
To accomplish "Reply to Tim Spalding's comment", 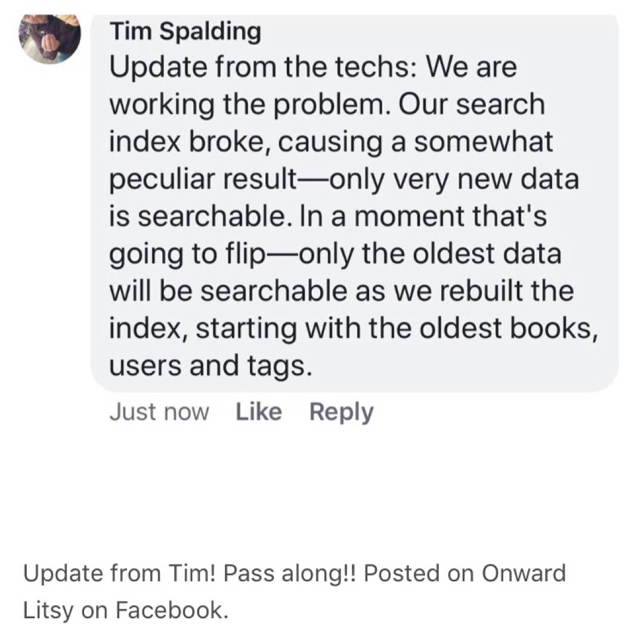I will (x=341, y=412).
